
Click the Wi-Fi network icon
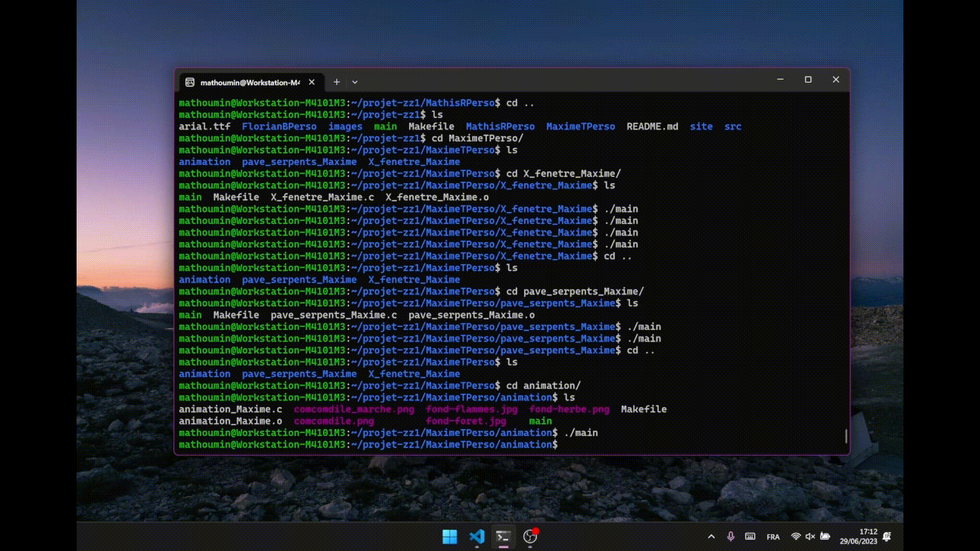pyautogui.click(x=795, y=537)
